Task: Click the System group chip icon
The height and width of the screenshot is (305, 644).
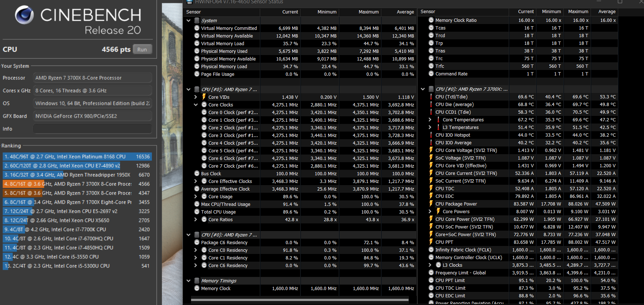Action: tap(197, 21)
